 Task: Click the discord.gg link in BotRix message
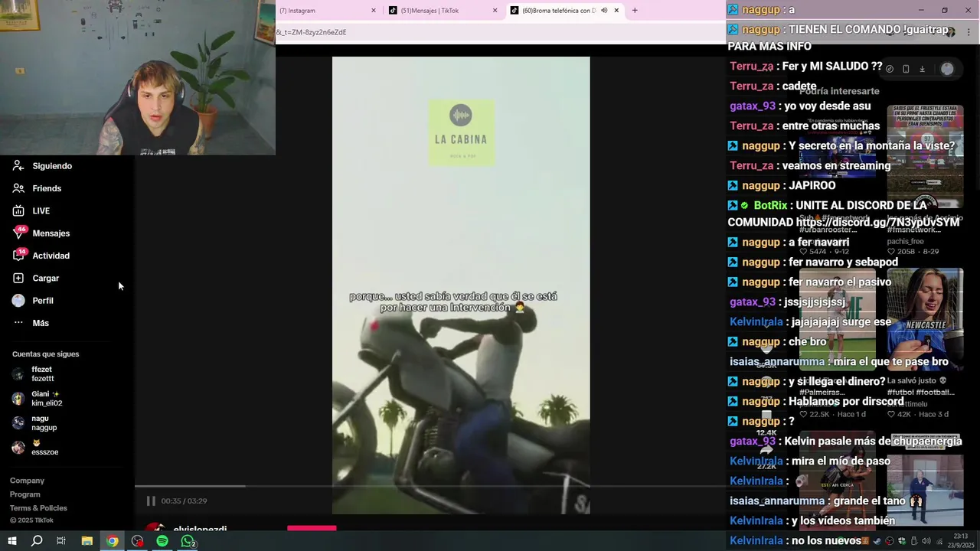[x=877, y=222]
